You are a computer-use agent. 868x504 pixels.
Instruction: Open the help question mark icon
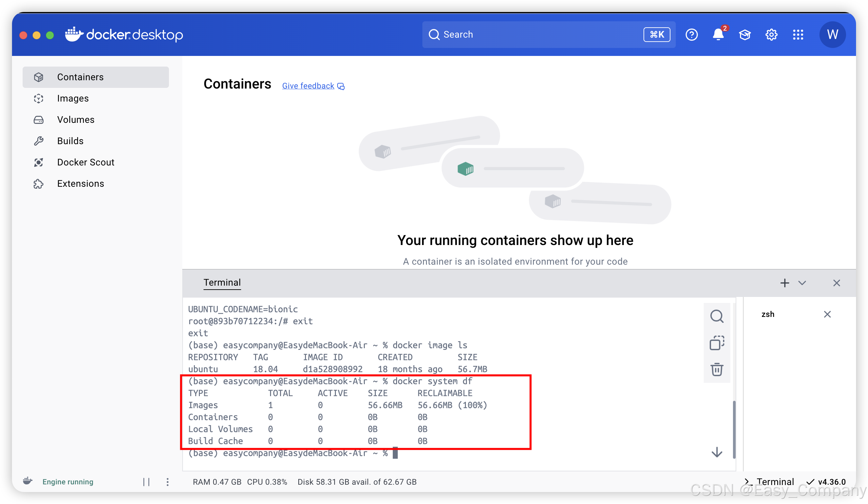coord(691,35)
